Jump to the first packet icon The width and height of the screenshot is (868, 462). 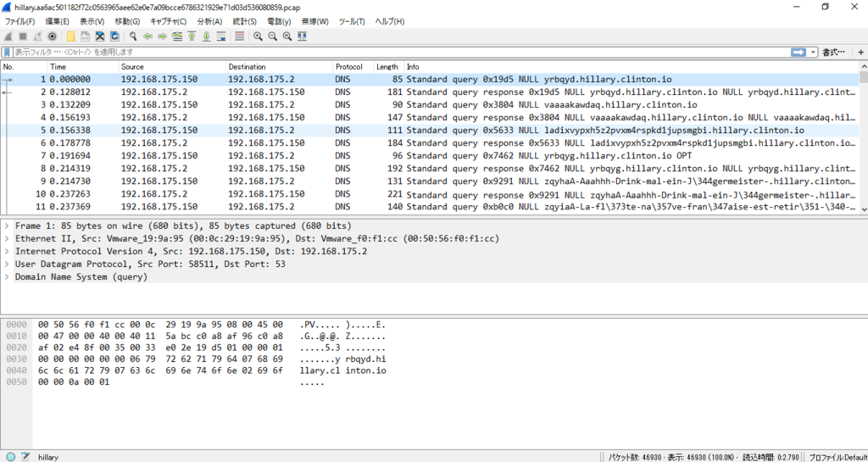[192, 36]
